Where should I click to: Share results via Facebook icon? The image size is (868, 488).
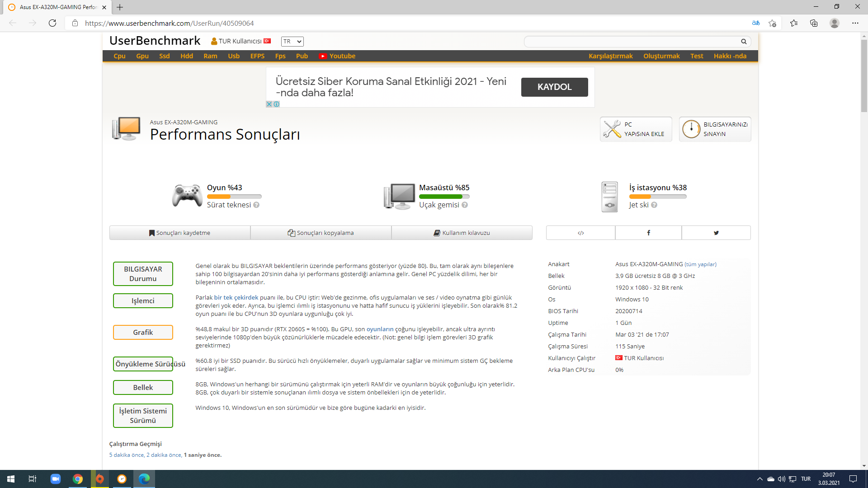pos(648,233)
